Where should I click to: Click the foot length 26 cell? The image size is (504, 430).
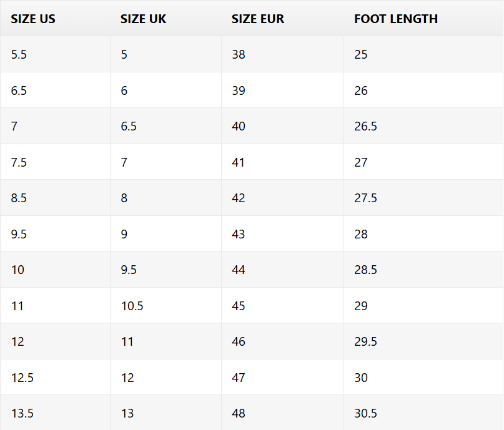(423, 90)
